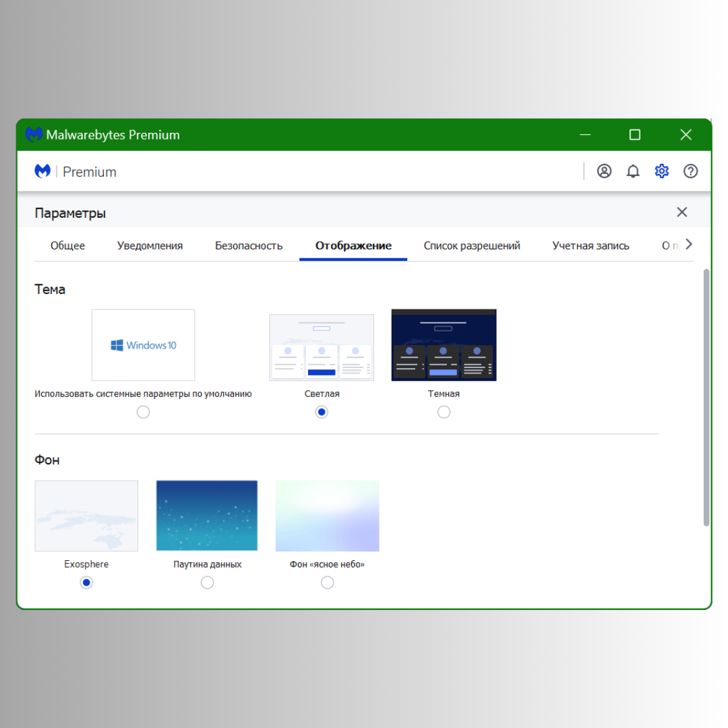
Task: Close the Параметры panel
Action: coord(681,212)
